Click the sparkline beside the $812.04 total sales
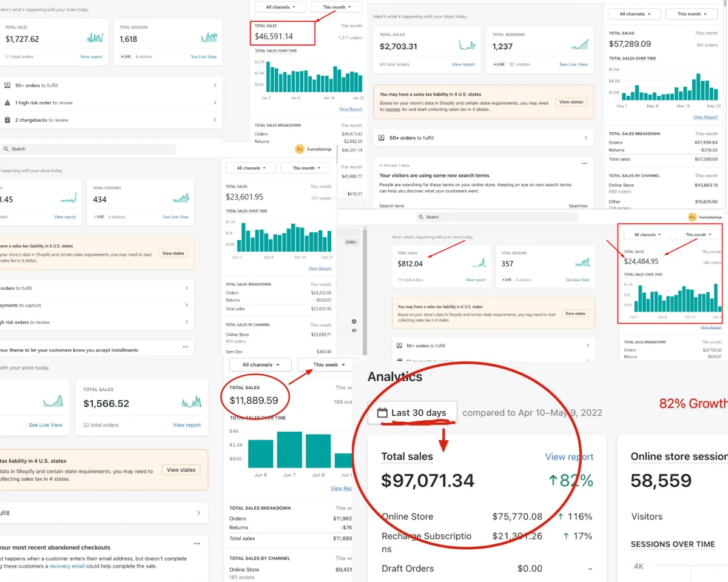The width and height of the screenshot is (728, 582). point(480,263)
